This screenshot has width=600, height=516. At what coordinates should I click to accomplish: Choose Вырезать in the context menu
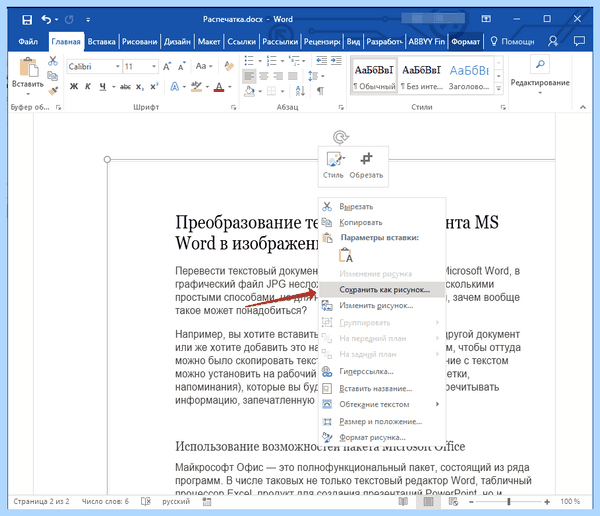coord(382,207)
